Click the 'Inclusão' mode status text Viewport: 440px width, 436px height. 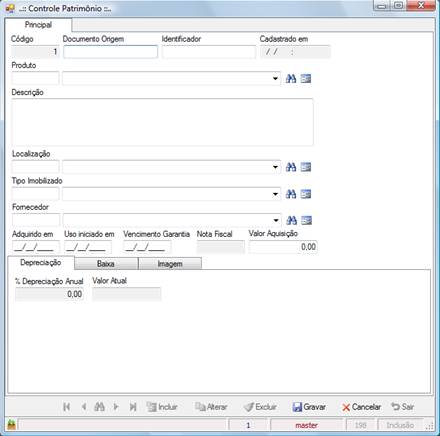400,425
